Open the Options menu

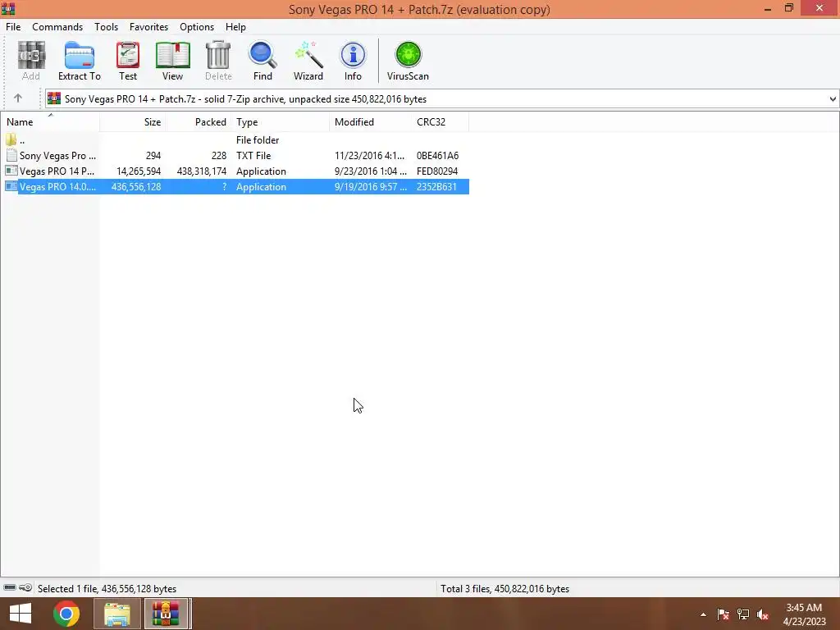coord(197,27)
